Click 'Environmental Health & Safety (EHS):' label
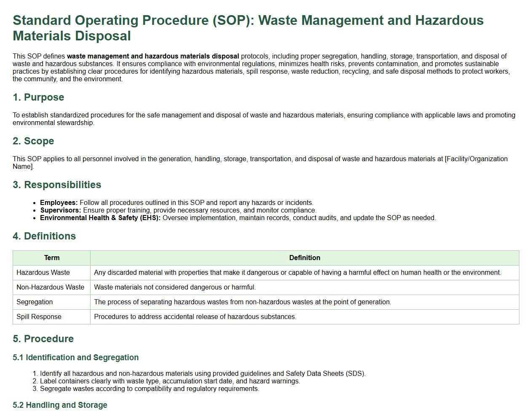532x412 pixels. point(100,218)
